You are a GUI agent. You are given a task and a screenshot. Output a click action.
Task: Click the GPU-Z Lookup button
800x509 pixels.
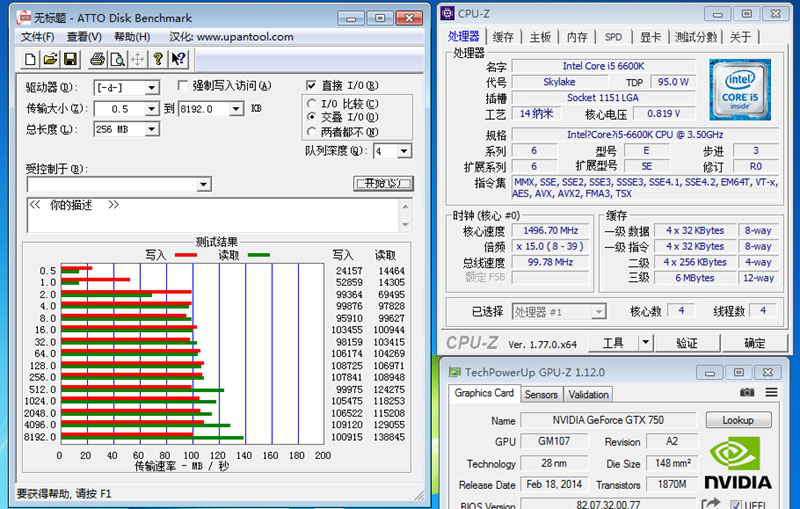tap(738, 420)
